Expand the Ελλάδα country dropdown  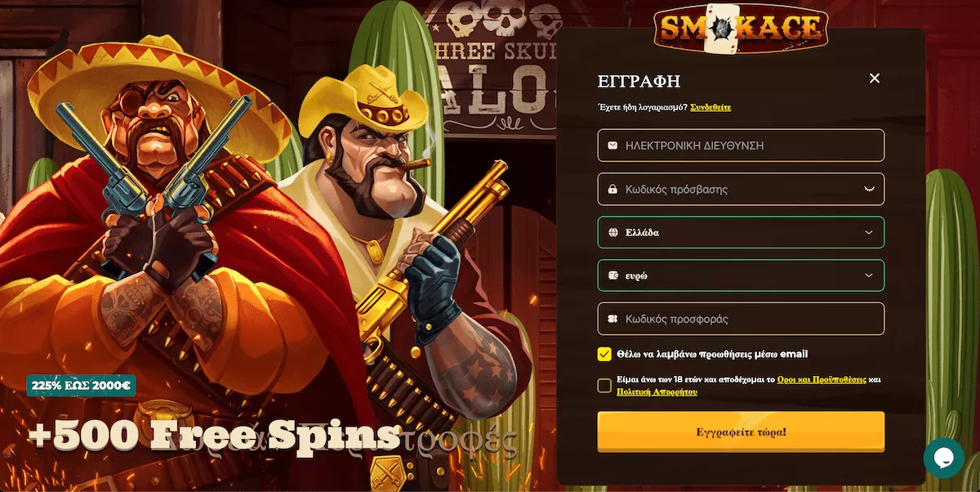(x=741, y=232)
